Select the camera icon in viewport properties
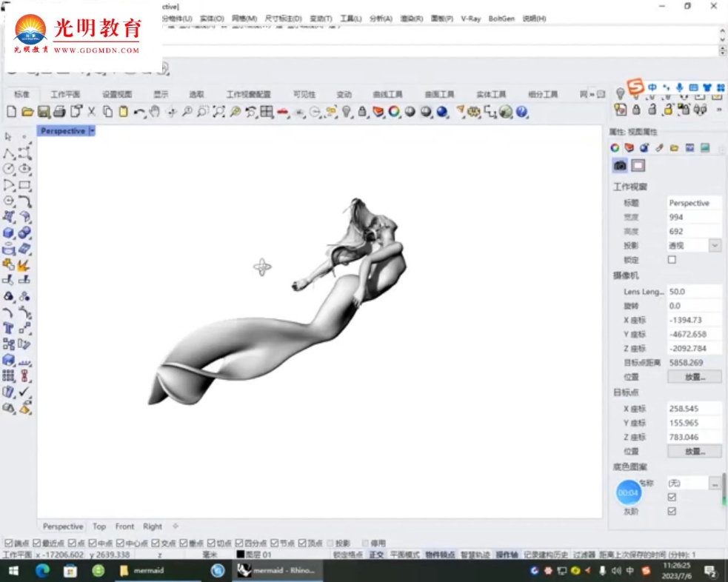Image resolution: width=728 pixels, height=582 pixels. click(x=620, y=165)
